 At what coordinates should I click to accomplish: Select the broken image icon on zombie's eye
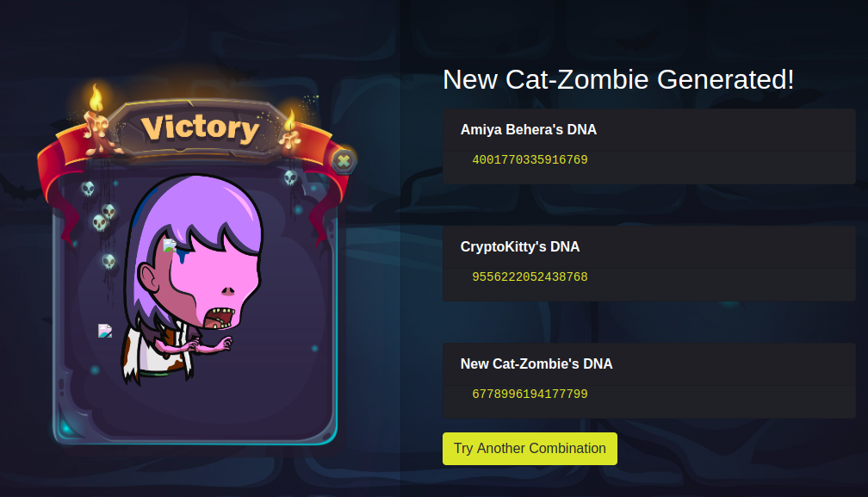click(170, 245)
